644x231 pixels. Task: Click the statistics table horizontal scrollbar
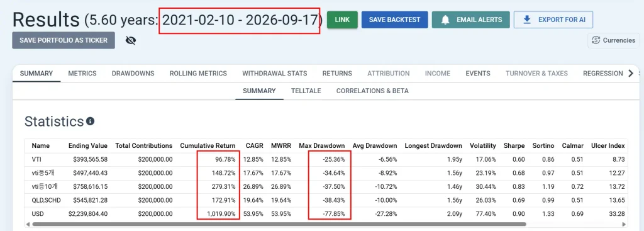(279, 225)
